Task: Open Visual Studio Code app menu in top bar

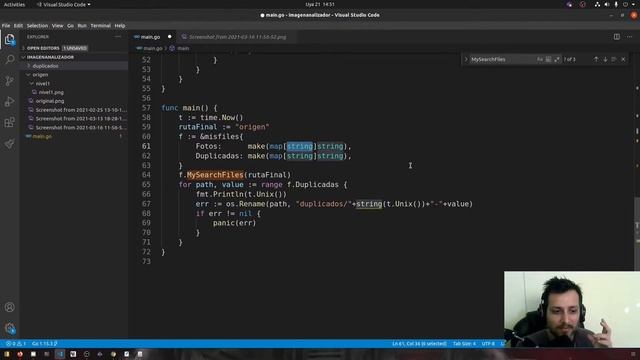Action: coord(64,4)
